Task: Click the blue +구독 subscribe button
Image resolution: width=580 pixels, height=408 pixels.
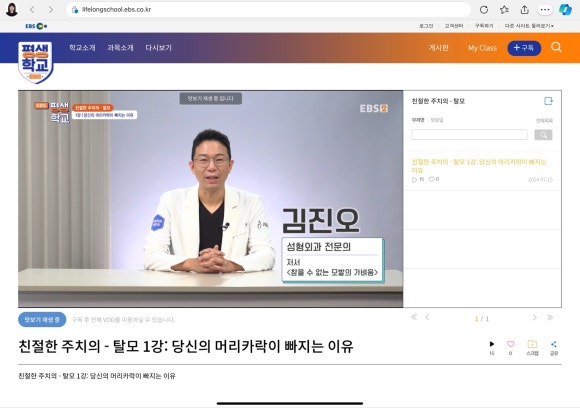Action: (524, 48)
